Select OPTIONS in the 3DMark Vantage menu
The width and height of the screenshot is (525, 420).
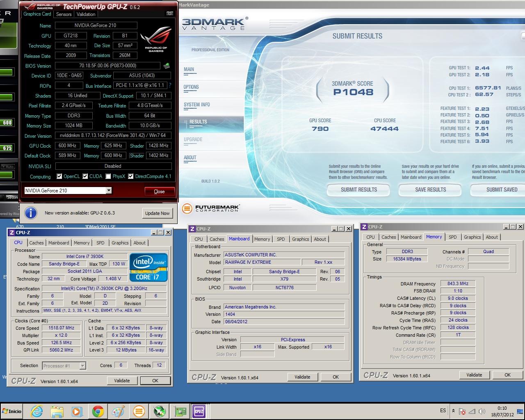pyautogui.click(x=191, y=87)
